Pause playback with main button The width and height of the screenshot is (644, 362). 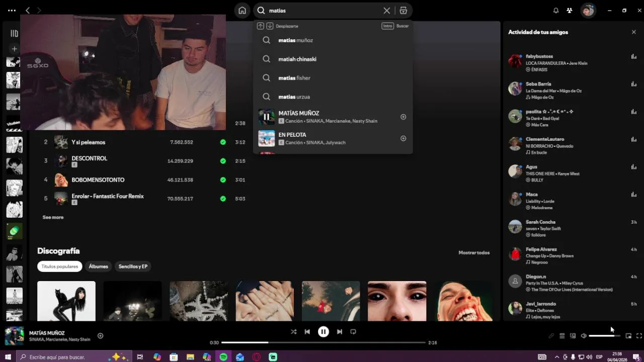pyautogui.click(x=324, y=332)
